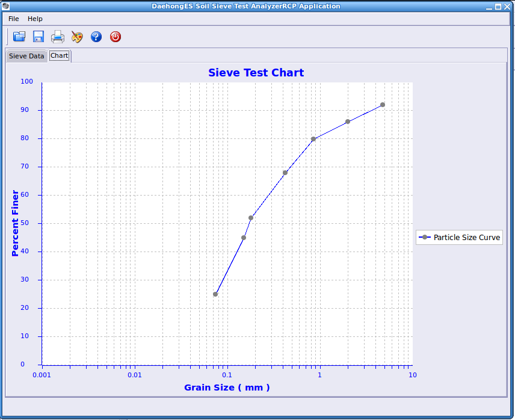
Task: Toggle the curve series via its legend entry
Action: coord(459,237)
